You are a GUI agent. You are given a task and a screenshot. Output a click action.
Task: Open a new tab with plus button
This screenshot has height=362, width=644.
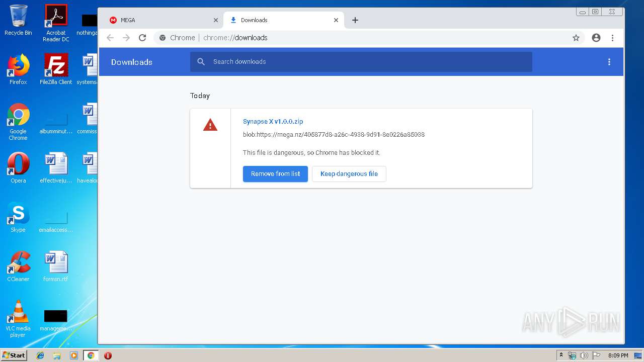click(355, 20)
